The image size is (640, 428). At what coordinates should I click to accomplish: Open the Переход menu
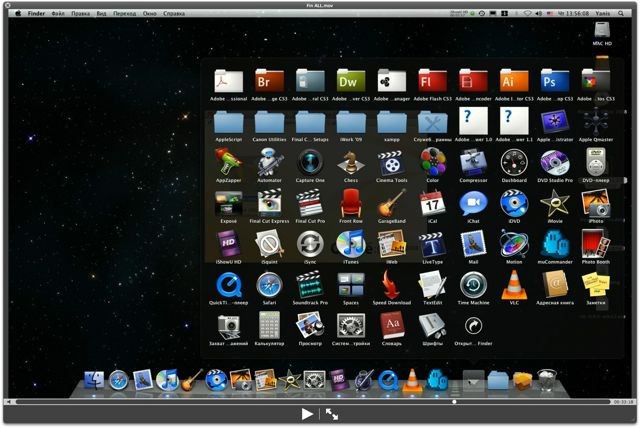point(124,13)
